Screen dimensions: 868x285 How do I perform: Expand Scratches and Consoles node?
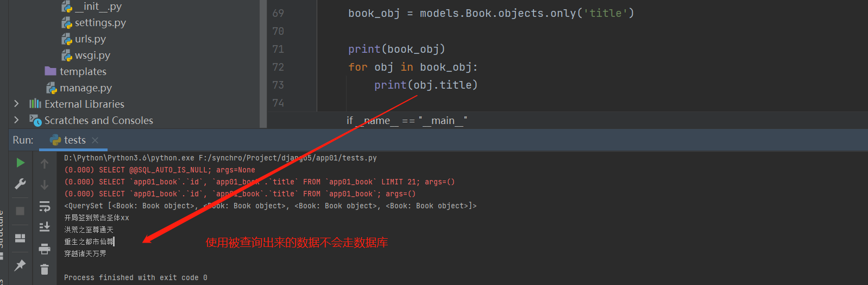(16, 120)
